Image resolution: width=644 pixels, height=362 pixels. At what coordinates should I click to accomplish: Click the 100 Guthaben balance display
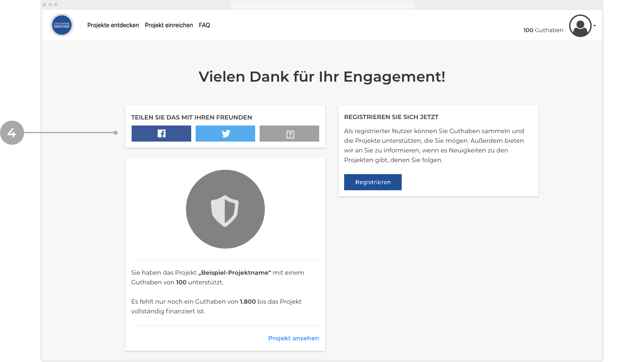[543, 30]
